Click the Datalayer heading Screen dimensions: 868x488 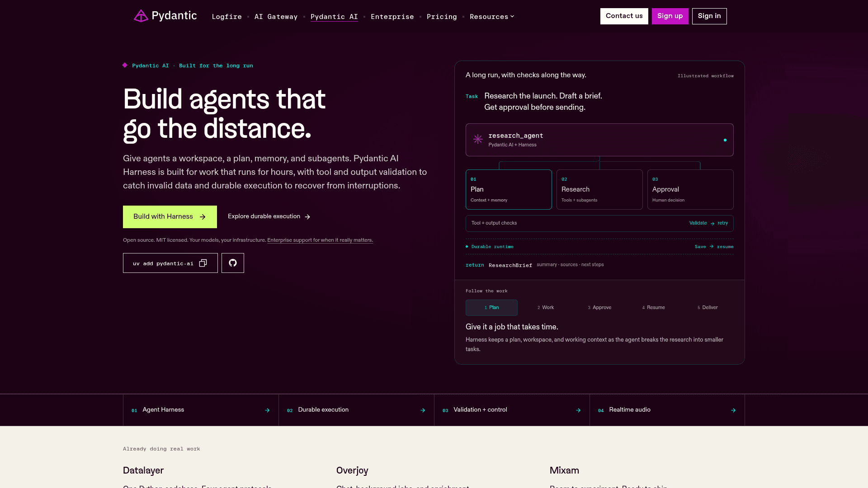[x=143, y=470]
